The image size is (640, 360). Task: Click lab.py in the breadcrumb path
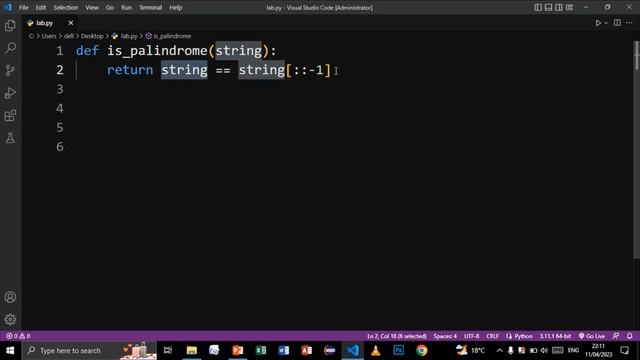pyautogui.click(x=129, y=36)
